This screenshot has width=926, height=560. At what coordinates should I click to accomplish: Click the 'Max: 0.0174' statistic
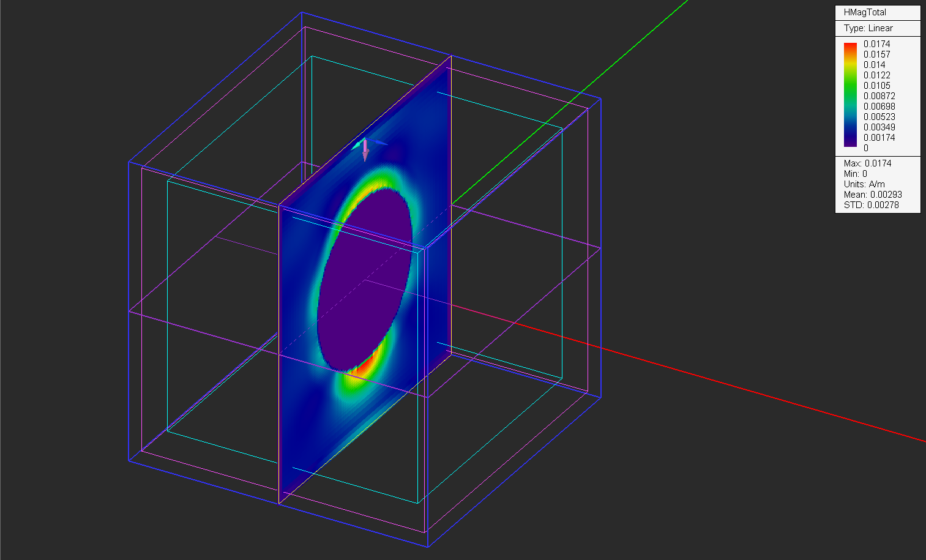[x=867, y=163]
